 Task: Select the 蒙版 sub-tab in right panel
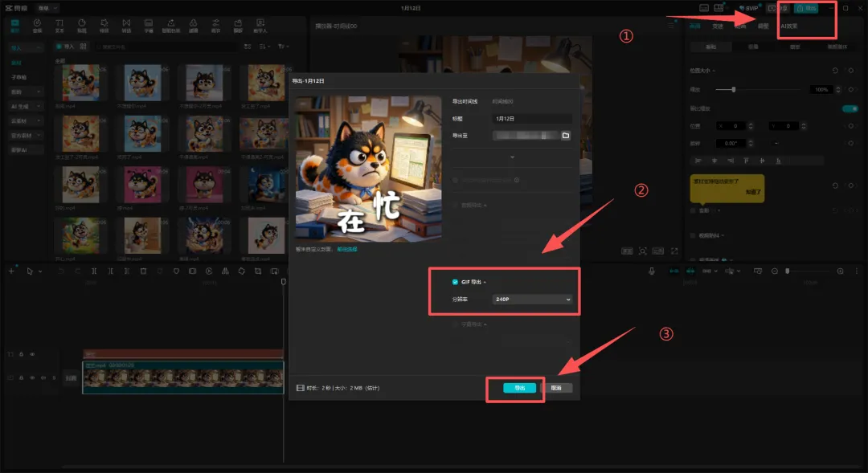pyautogui.click(x=795, y=47)
